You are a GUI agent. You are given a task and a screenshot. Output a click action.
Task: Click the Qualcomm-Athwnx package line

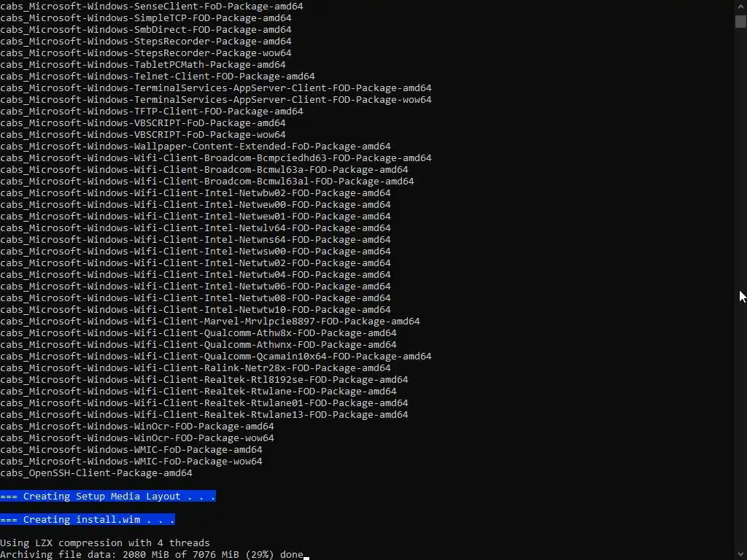(198, 345)
